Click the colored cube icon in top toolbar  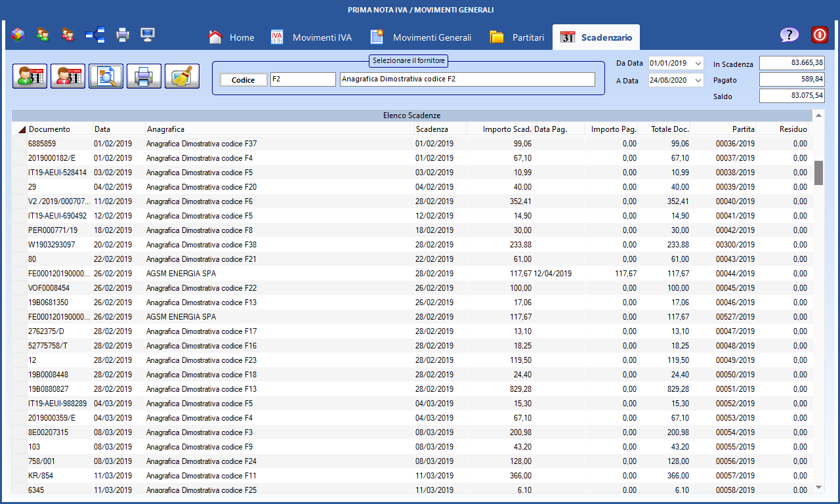18,35
